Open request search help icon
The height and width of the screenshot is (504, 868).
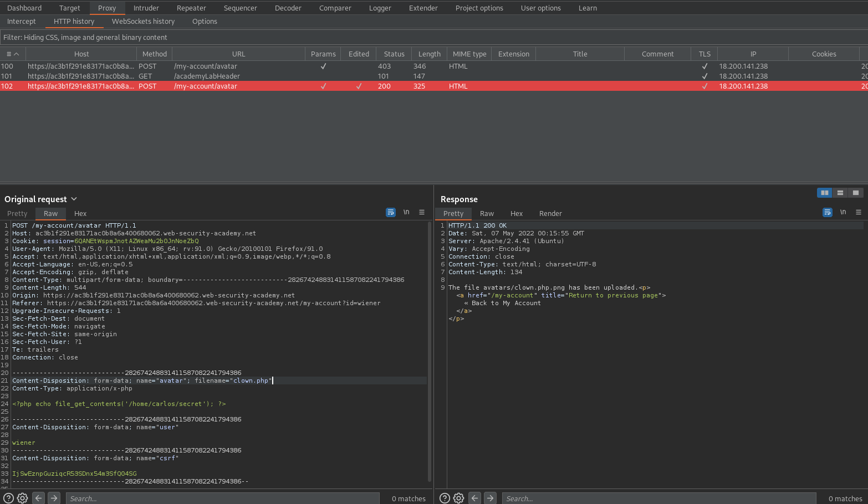[x=8, y=498]
